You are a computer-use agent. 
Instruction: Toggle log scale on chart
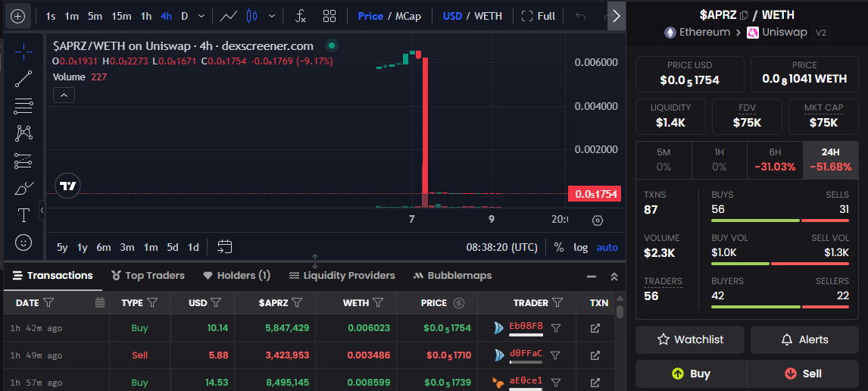click(x=581, y=248)
